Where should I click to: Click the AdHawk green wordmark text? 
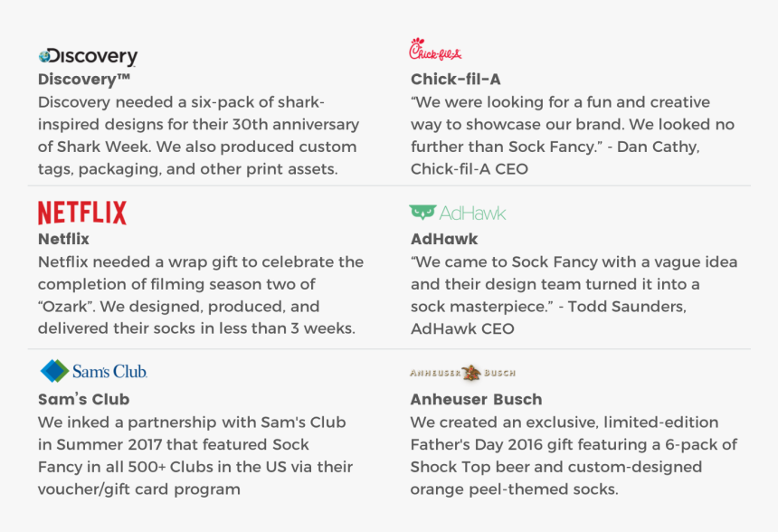(472, 214)
